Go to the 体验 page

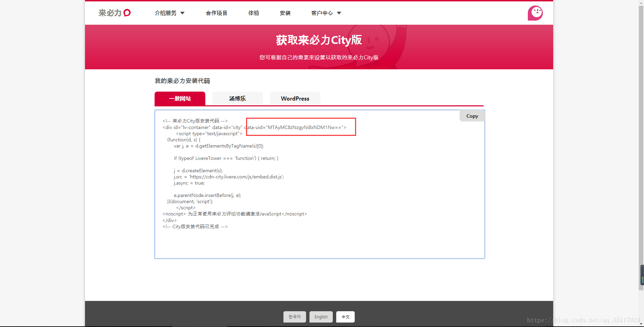pyautogui.click(x=254, y=13)
